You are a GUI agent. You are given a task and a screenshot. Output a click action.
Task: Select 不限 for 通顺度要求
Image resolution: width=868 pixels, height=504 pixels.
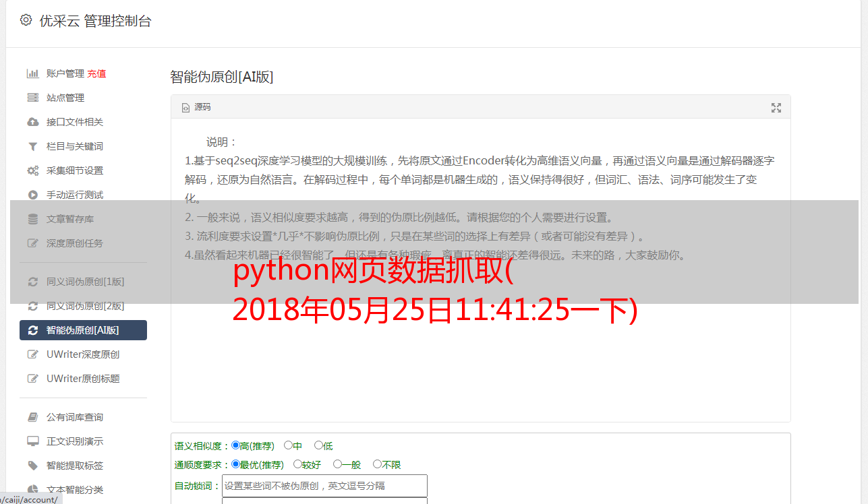pyautogui.click(x=377, y=464)
